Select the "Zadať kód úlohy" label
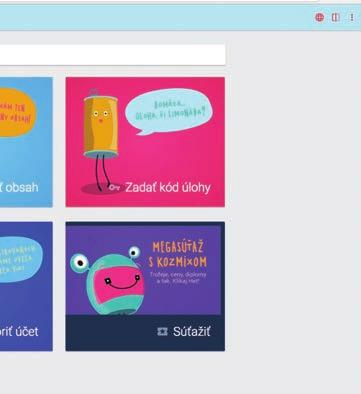Screen dimensions: 361x394 tap(168, 188)
